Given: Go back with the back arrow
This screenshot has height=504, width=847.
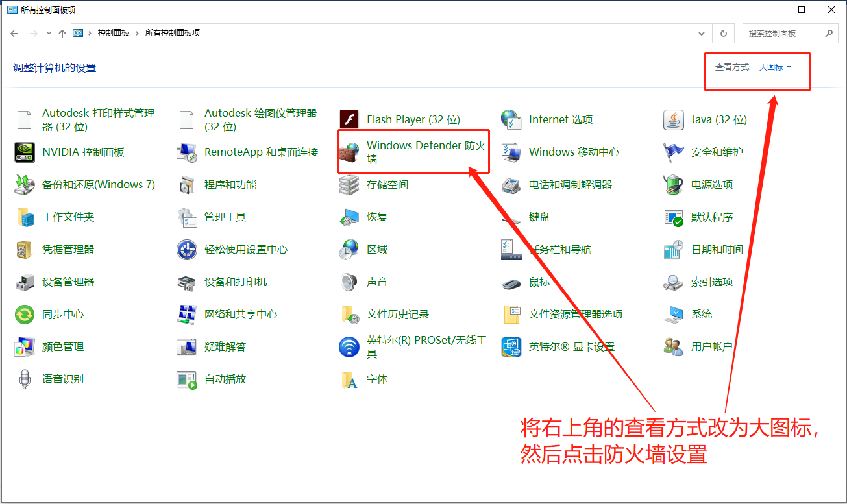Looking at the screenshot, I should pyautogui.click(x=15, y=33).
